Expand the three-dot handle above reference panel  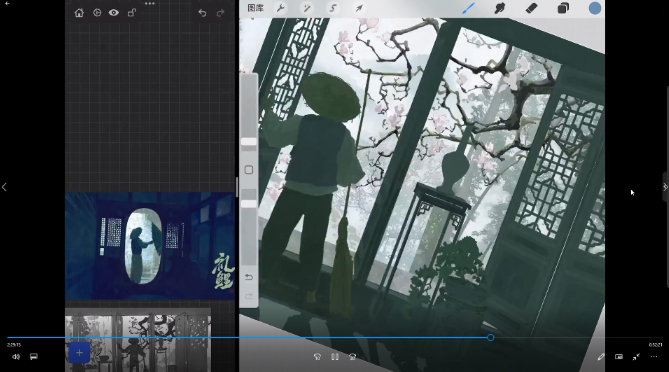[150, 3]
